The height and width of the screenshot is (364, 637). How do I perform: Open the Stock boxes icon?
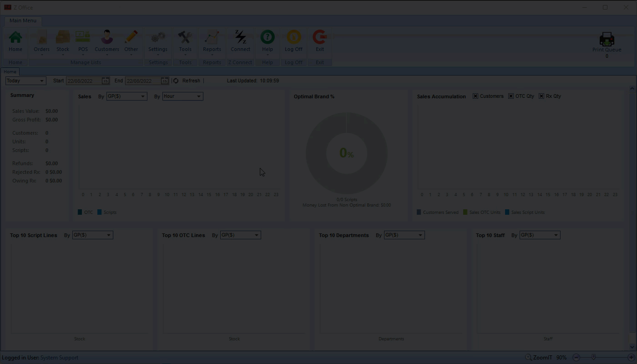(63, 37)
